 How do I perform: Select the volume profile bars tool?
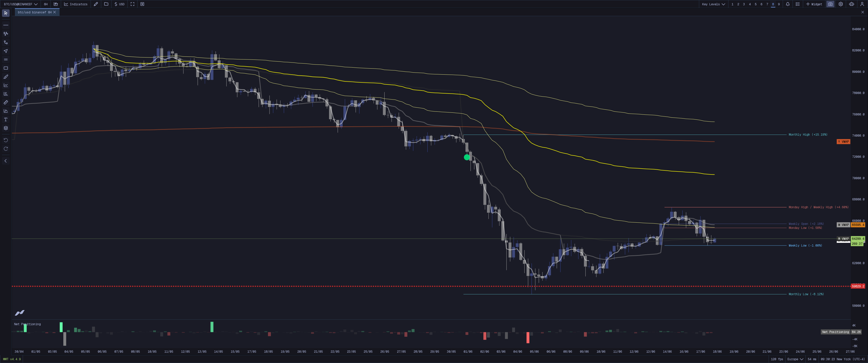(x=6, y=94)
